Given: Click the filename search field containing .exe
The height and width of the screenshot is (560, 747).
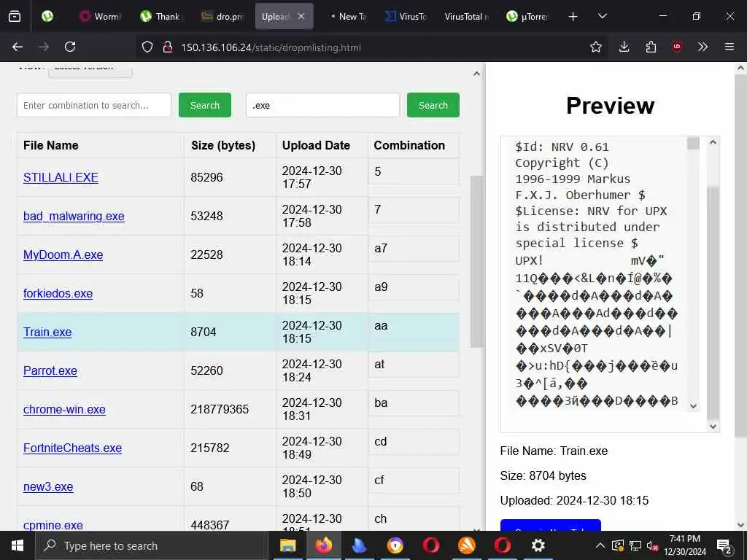Looking at the screenshot, I should 322,105.
